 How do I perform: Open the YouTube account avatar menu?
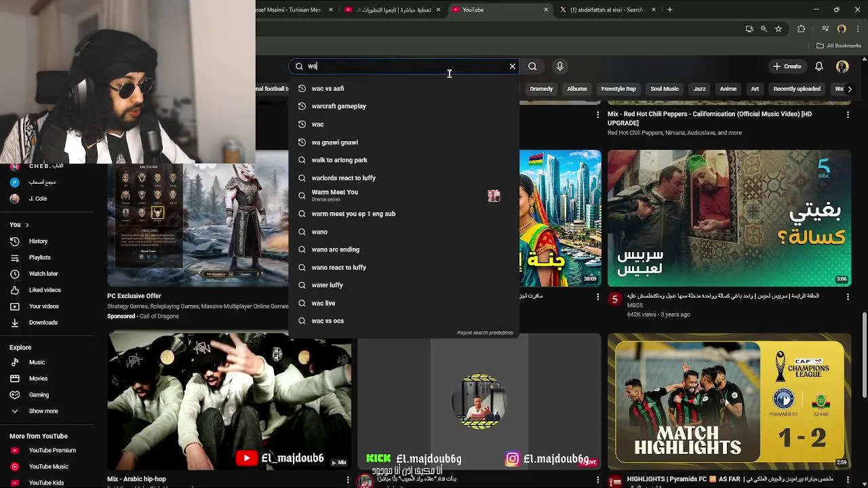tap(842, 66)
